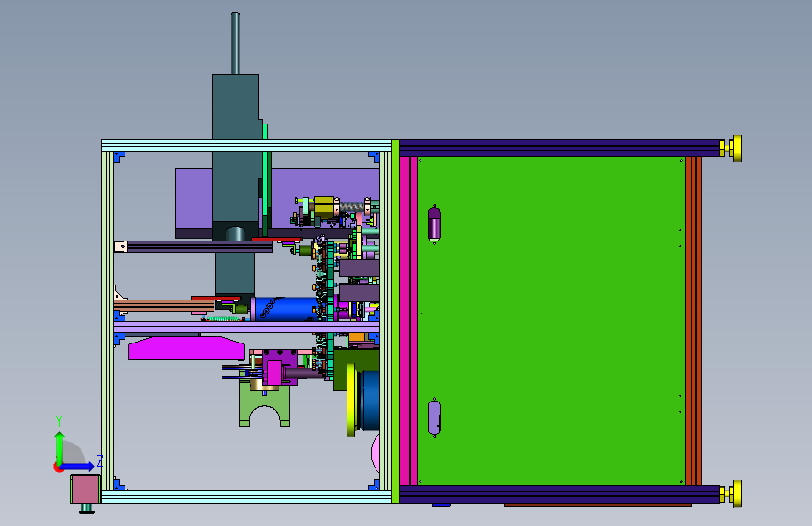Pick the magenta tray-shaped part
The image size is (812, 526).
tap(186, 348)
